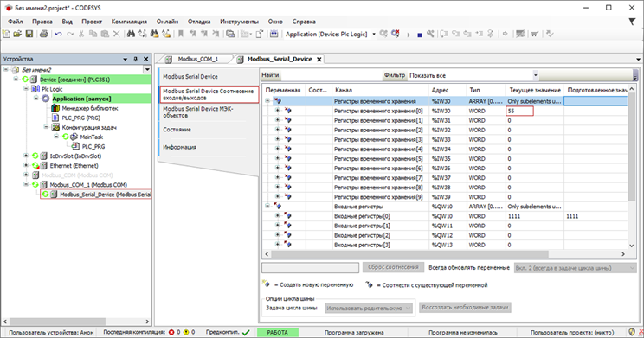Click the yellow warning count icon in status bar

tap(186, 332)
